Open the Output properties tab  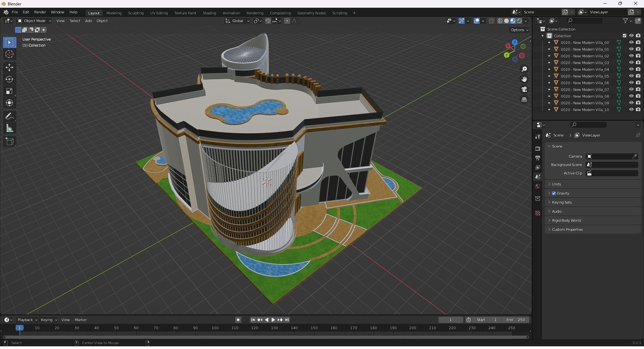click(x=538, y=158)
